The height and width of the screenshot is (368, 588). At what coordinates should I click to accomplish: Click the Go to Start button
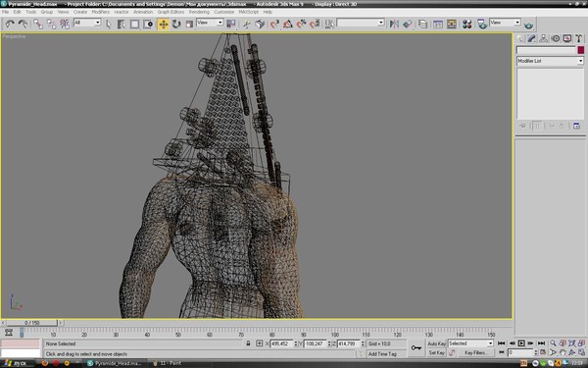click(501, 343)
